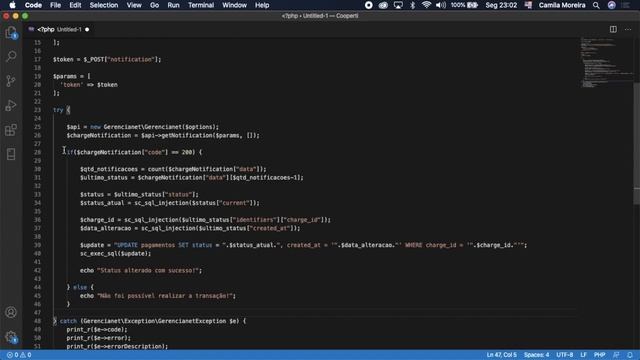Open the Bluetooth menu bar icon
Screen dimensions: 640x360
tap(413, 5)
